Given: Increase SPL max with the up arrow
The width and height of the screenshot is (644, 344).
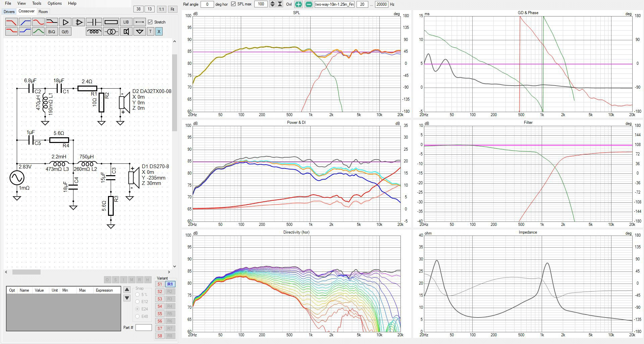Looking at the screenshot, I should pyautogui.click(x=272, y=3).
